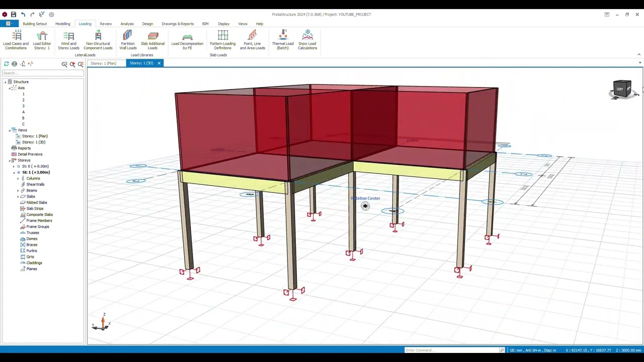Collapse the Views tree node

tap(10, 130)
